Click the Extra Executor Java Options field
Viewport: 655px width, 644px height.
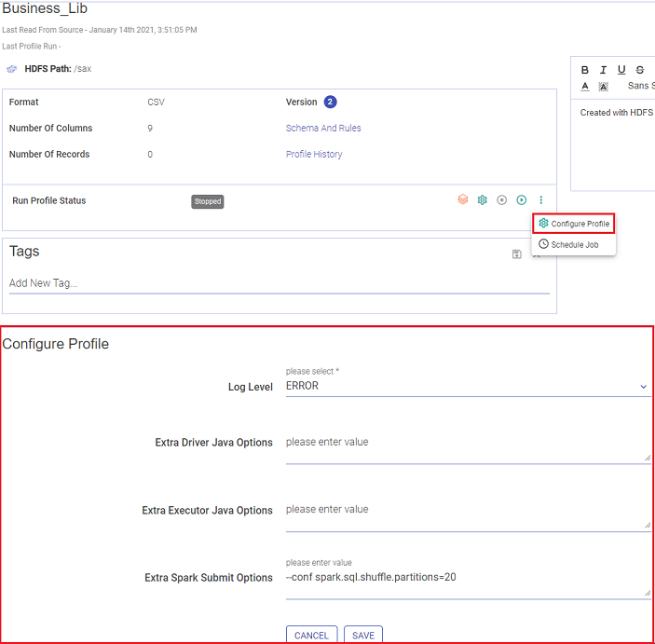469,515
